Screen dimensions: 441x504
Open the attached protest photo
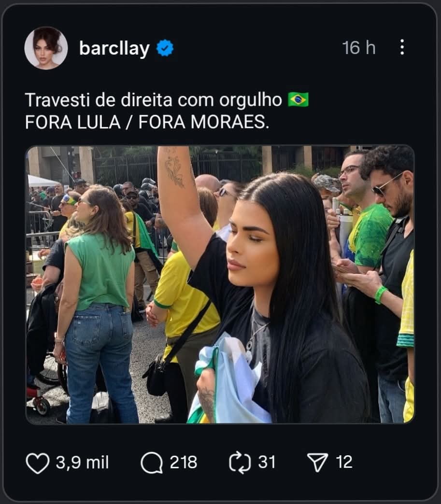click(x=220, y=284)
